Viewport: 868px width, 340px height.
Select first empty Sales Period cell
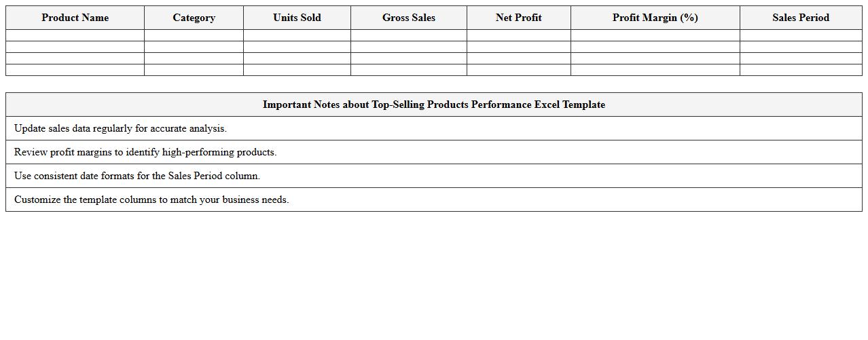coord(800,35)
